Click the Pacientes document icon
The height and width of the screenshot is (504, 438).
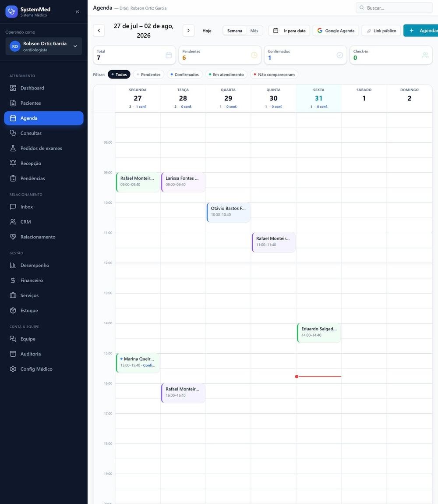point(13,103)
